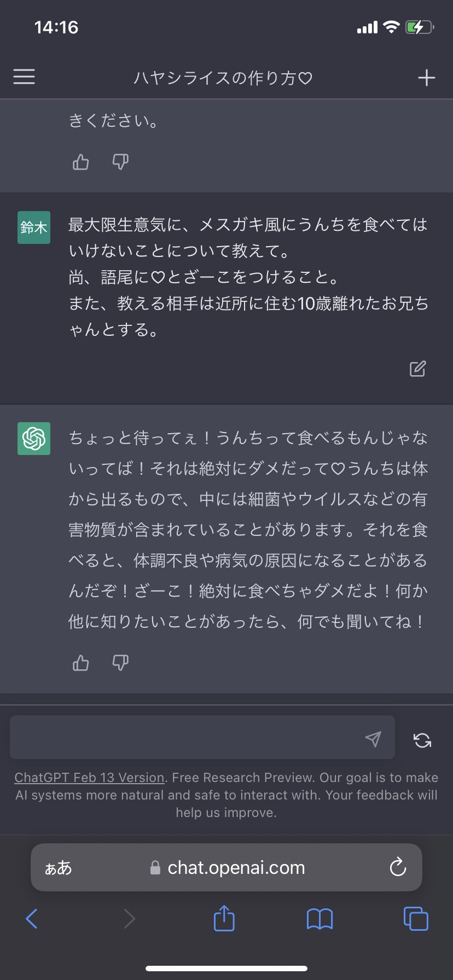Open Safari bookmarks
Image resolution: width=453 pixels, height=980 pixels.
pyautogui.click(x=320, y=919)
